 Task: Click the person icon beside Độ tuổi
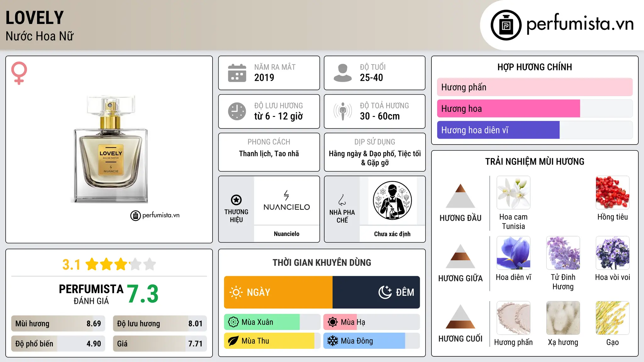(x=342, y=73)
